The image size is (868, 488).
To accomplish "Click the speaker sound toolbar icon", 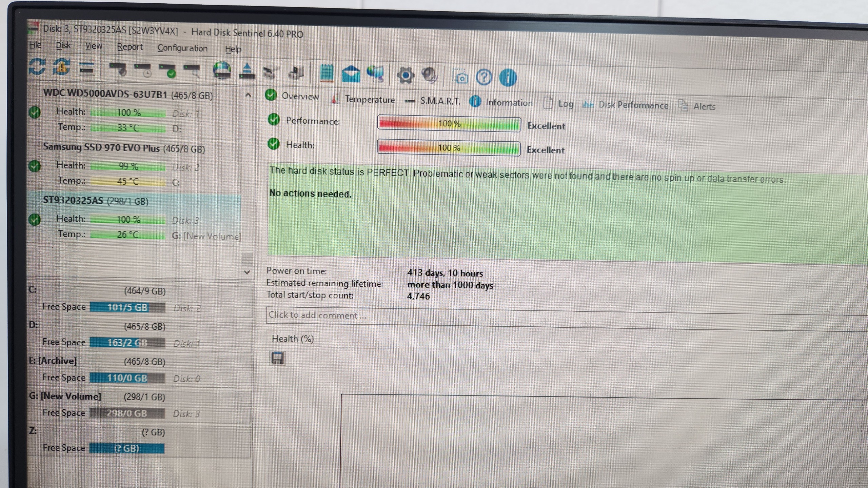I will [x=430, y=76].
